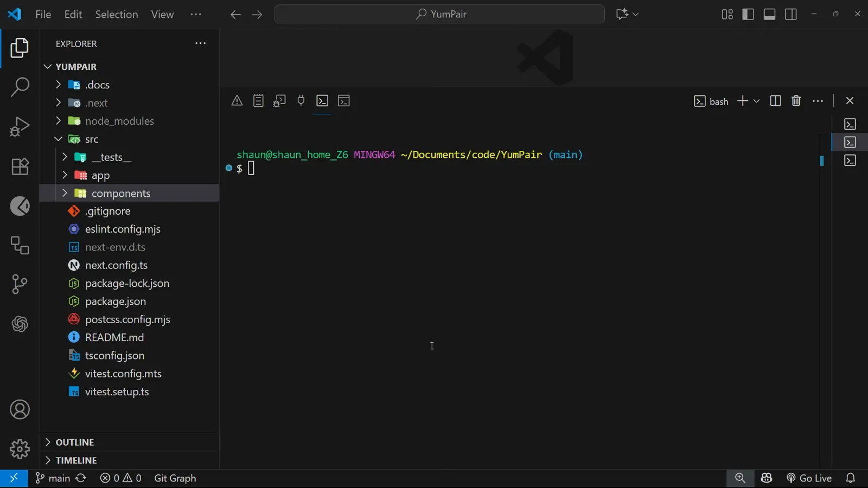
Task: Show the Debug Console panel icon
Action: click(279, 101)
